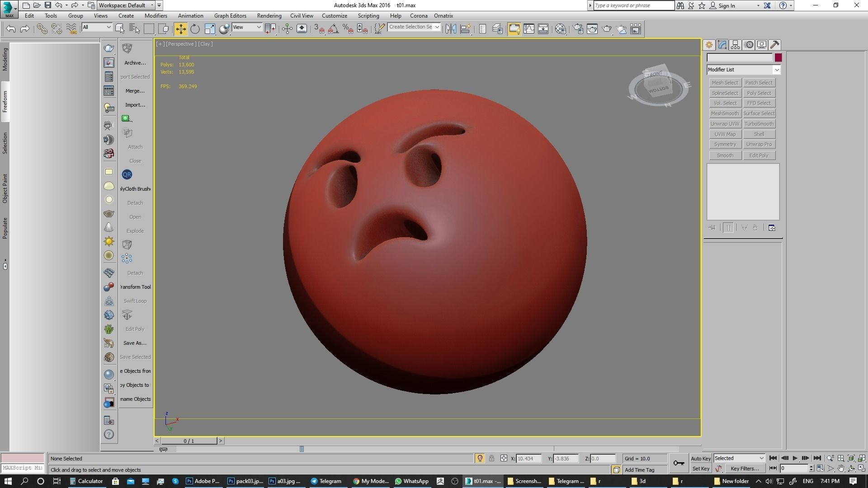
Task: Click the Unwrap UVW modifier button
Action: point(725,124)
